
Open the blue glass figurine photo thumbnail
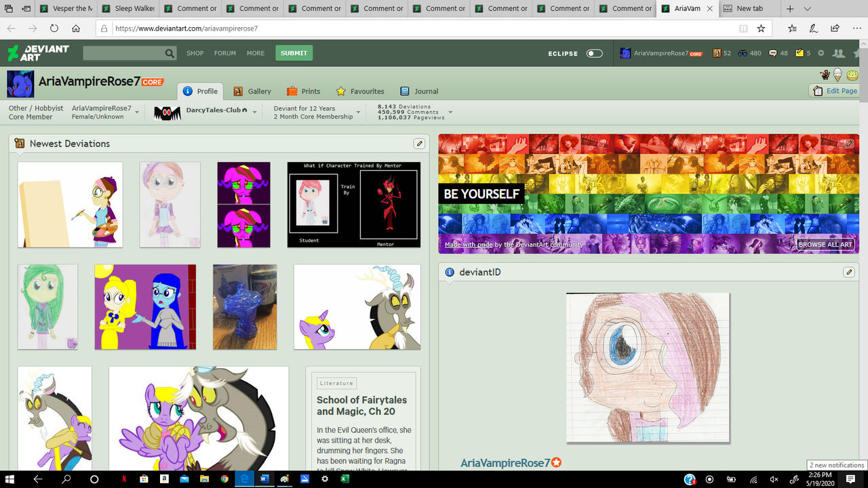(x=245, y=307)
